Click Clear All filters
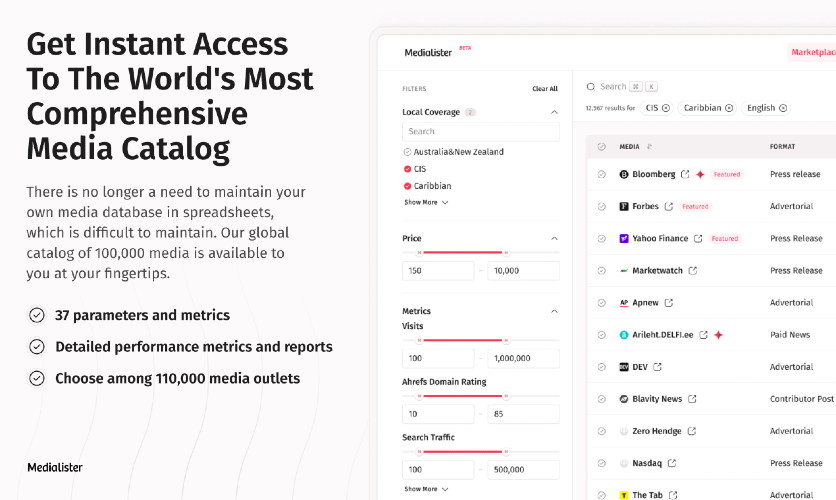The width and height of the screenshot is (836, 500). [x=545, y=88]
